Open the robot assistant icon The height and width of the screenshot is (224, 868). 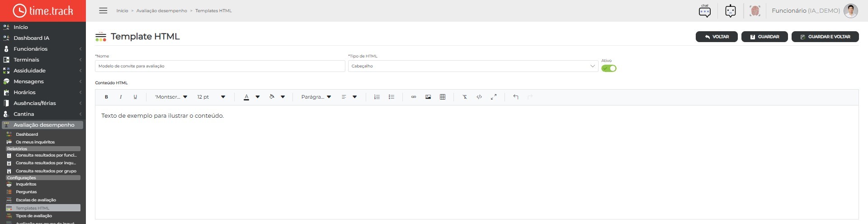pyautogui.click(x=731, y=11)
